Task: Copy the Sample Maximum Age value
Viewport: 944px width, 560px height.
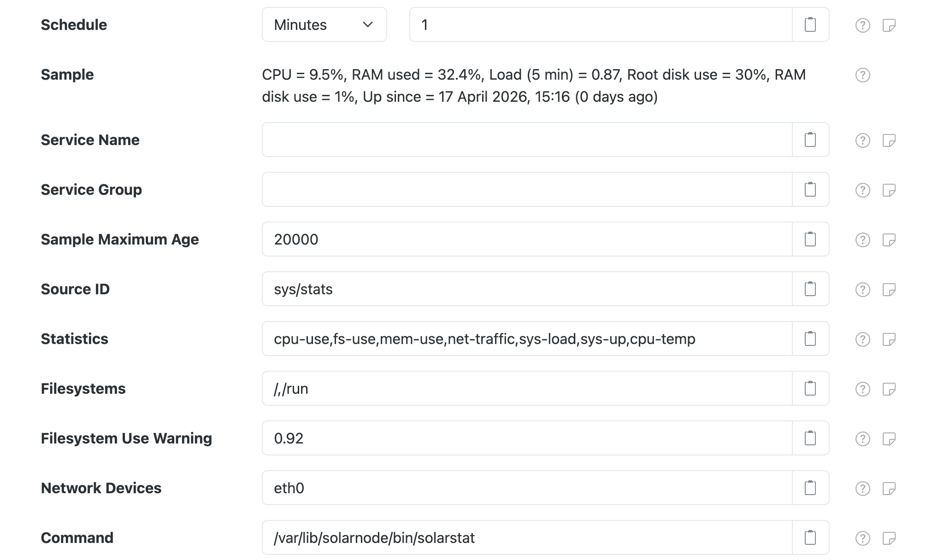Action: click(x=810, y=239)
